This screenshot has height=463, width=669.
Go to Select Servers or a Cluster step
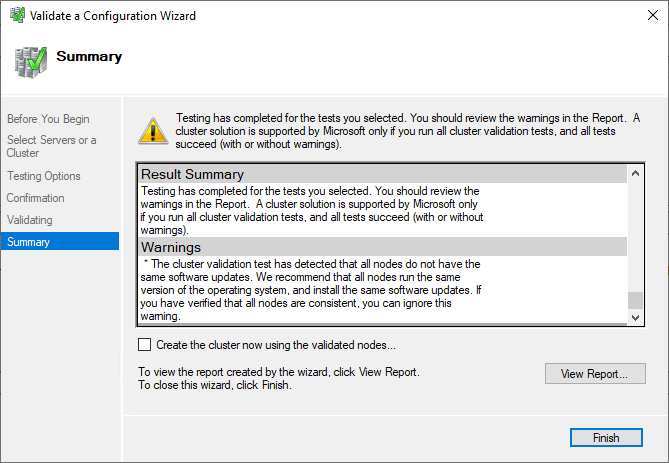point(52,146)
